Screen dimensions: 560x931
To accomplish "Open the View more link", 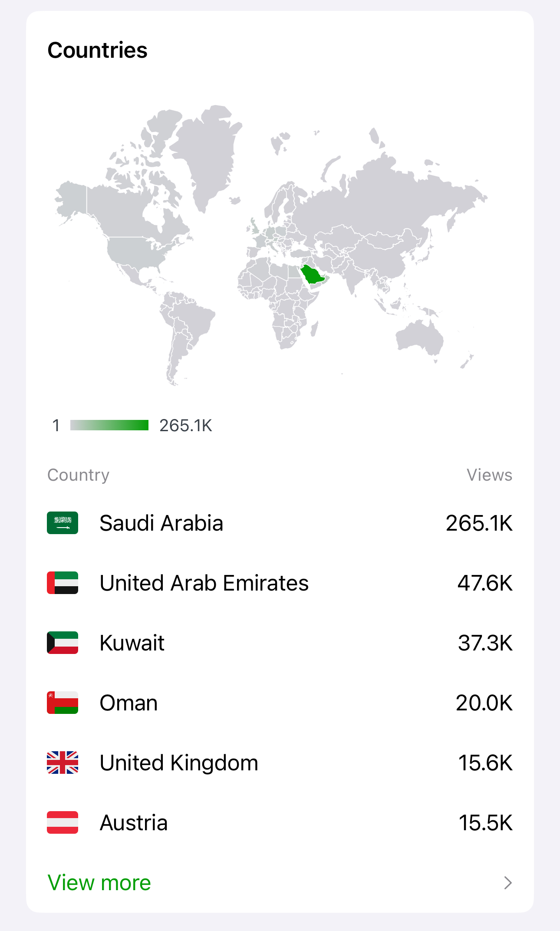I will pos(99,883).
